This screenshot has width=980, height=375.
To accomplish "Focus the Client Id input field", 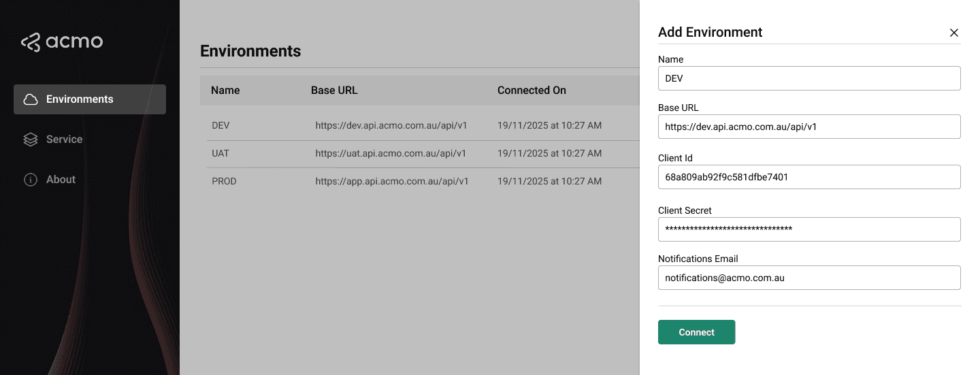I will coord(809,177).
